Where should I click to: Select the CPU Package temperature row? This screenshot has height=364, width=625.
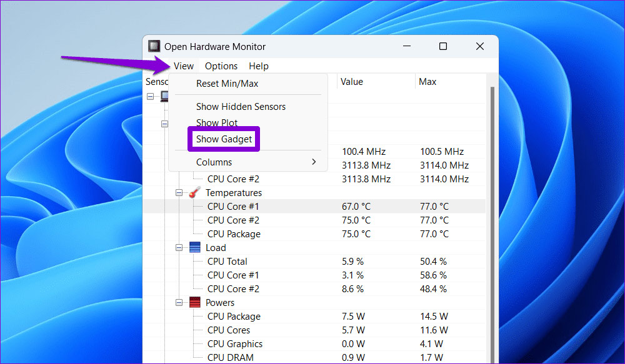pos(234,234)
